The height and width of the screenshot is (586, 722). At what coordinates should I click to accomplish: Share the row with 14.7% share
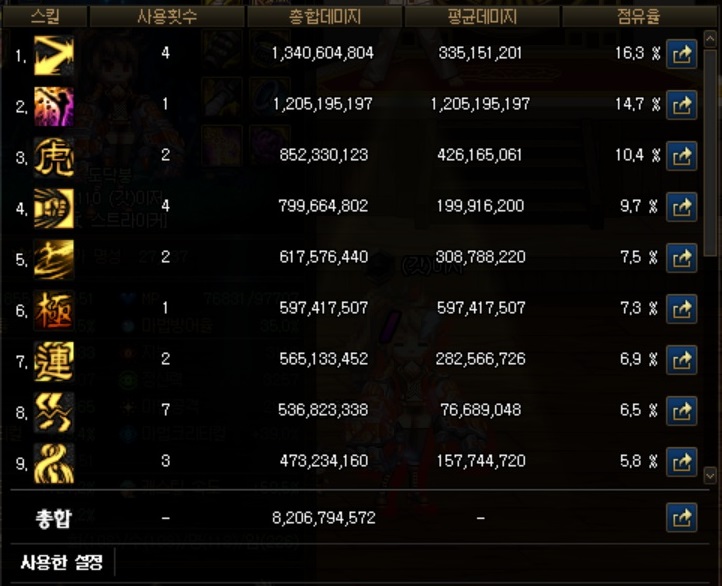(x=681, y=105)
